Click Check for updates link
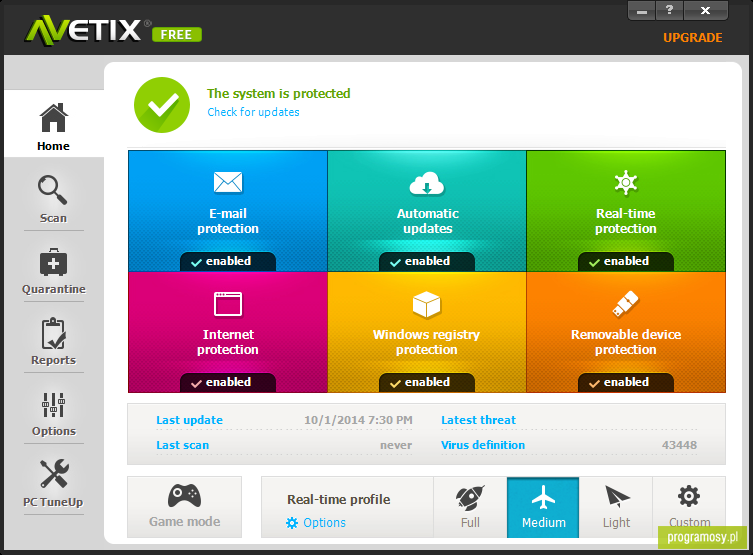 coord(253,112)
